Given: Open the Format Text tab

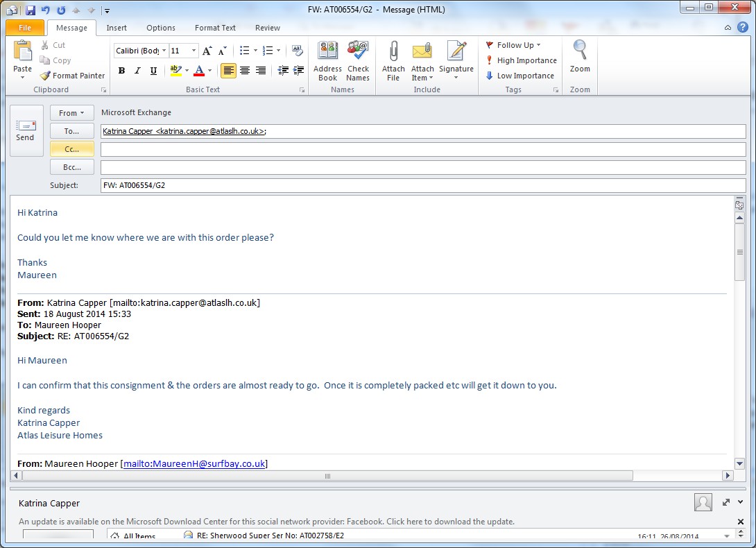Looking at the screenshot, I should (x=215, y=28).
